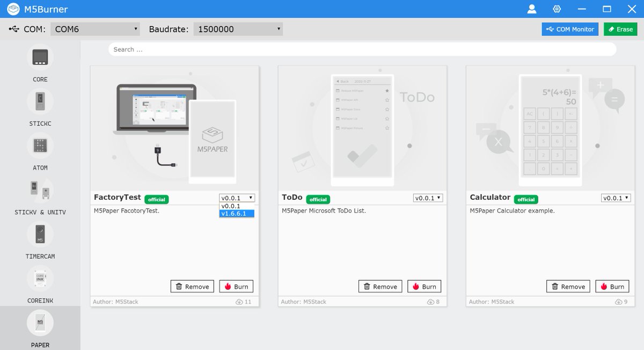The image size is (644, 350).
Task: Click the Baudrate label text
Action: tap(169, 29)
